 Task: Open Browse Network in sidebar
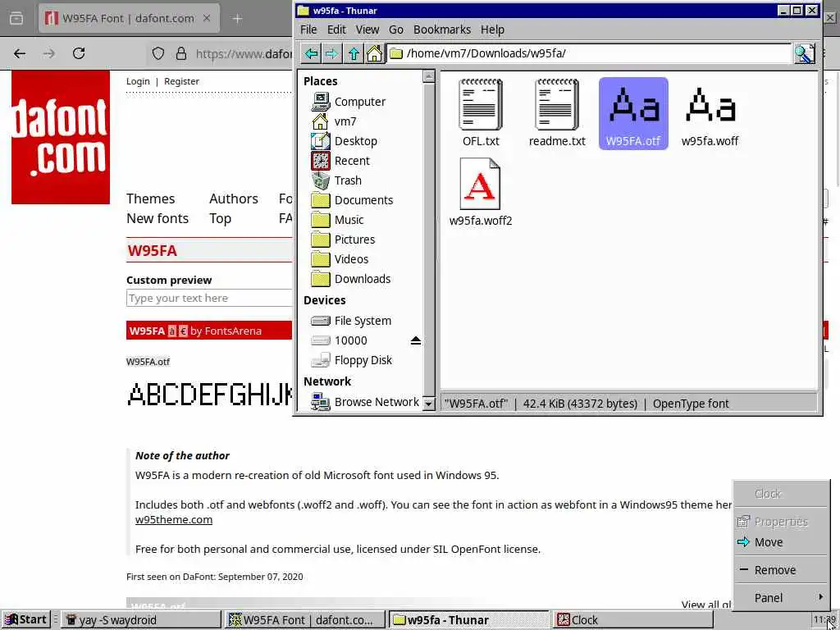[x=365, y=402]
